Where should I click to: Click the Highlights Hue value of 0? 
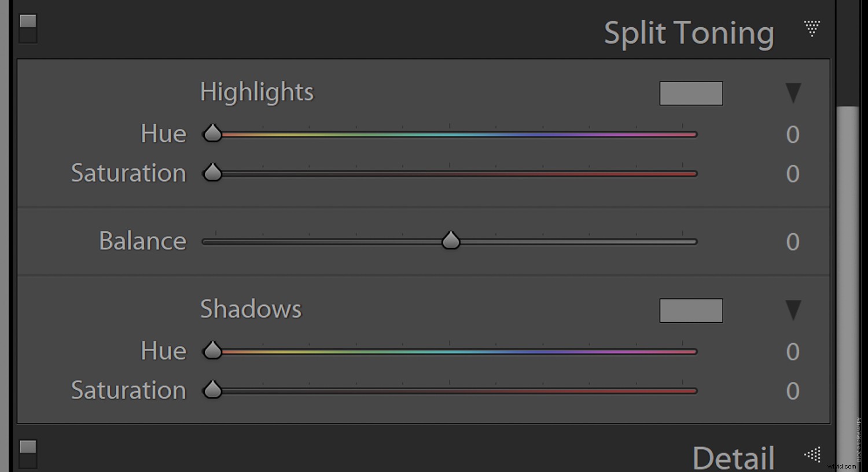click(x=793, y=134)
